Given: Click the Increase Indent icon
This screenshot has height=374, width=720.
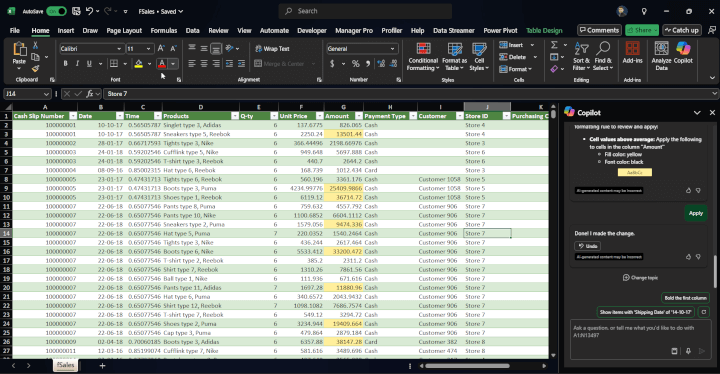Looking at the screenshot, I should pos(241,63).
